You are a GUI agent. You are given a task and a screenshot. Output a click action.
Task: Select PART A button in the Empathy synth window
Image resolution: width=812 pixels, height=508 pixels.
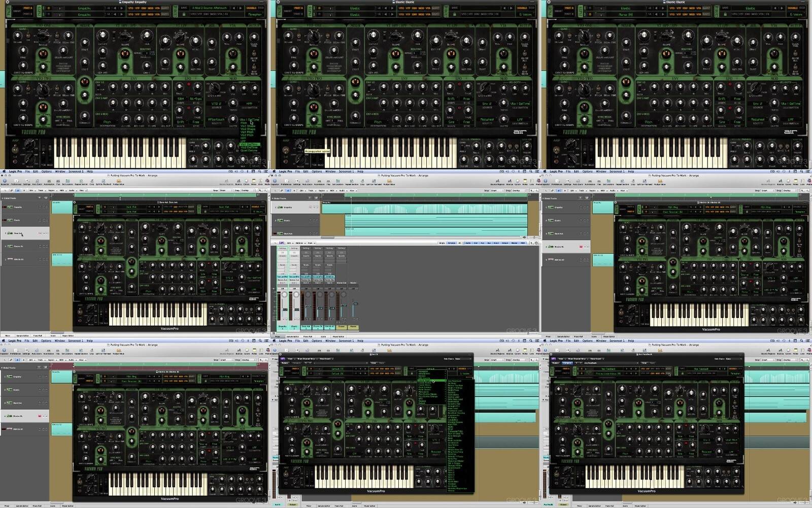pyautogui.click(x=28, y=8)
